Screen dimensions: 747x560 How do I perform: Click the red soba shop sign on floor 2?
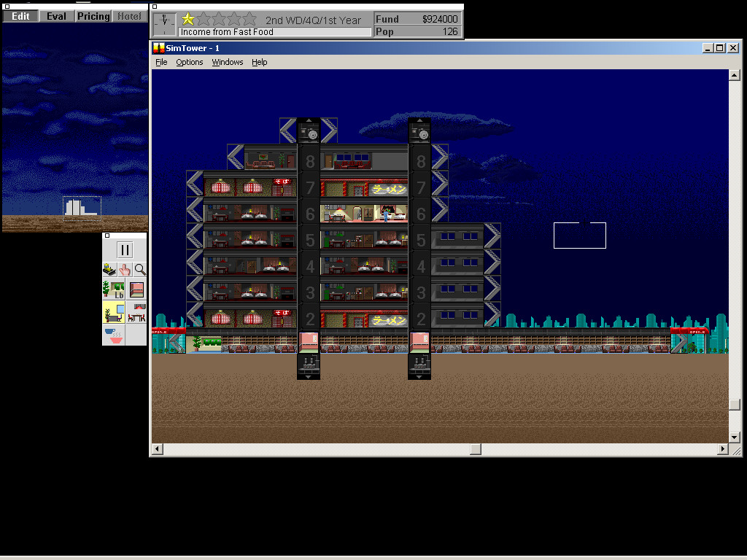pyautogui.click(x=282, y=313)
